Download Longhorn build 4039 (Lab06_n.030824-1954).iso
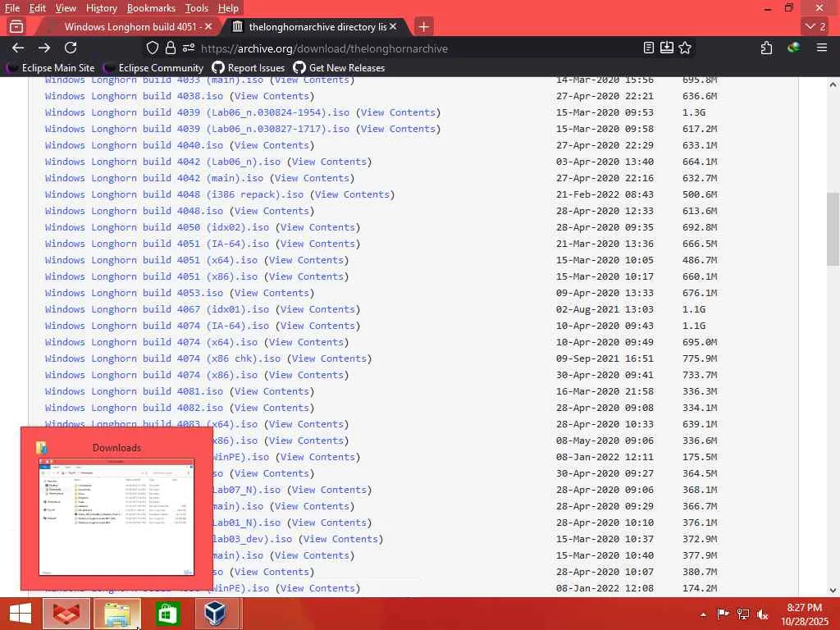Screen dimensions: 840x630 [x=197, y=112]
